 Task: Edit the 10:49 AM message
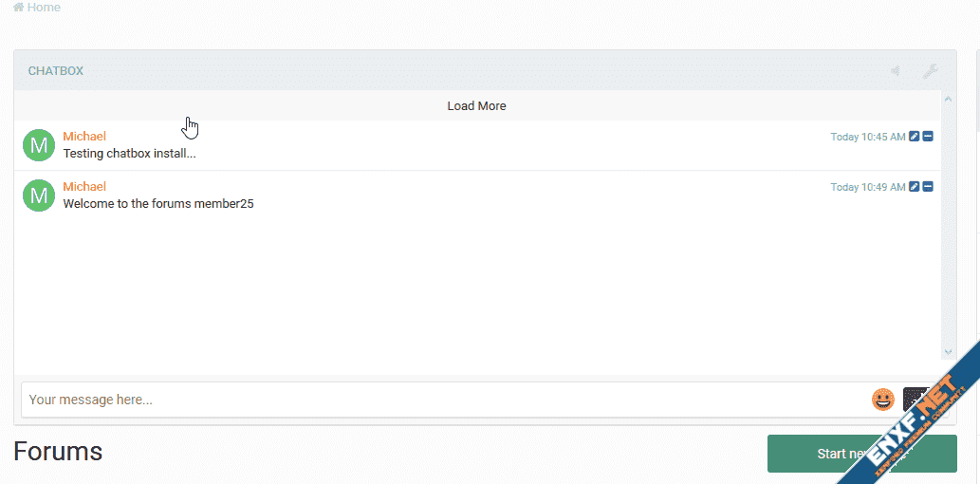(x=914, y=187)
